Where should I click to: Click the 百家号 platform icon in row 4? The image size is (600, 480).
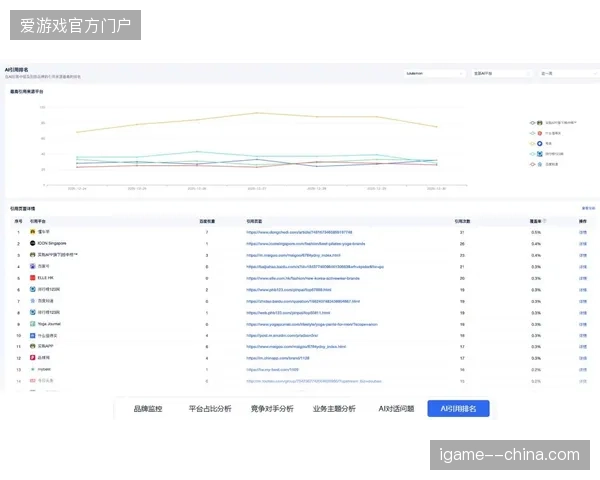coord(33,266)
